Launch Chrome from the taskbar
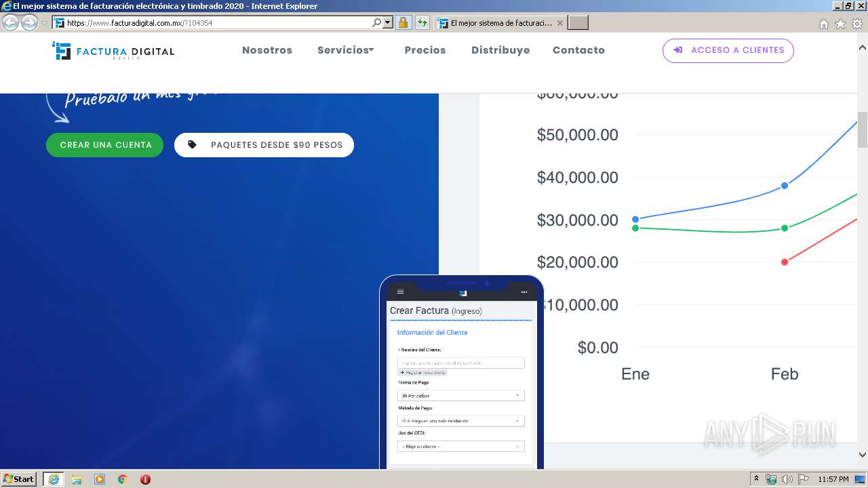The height and width of the screenshot is (488, 868). click(x=123, y=479)
